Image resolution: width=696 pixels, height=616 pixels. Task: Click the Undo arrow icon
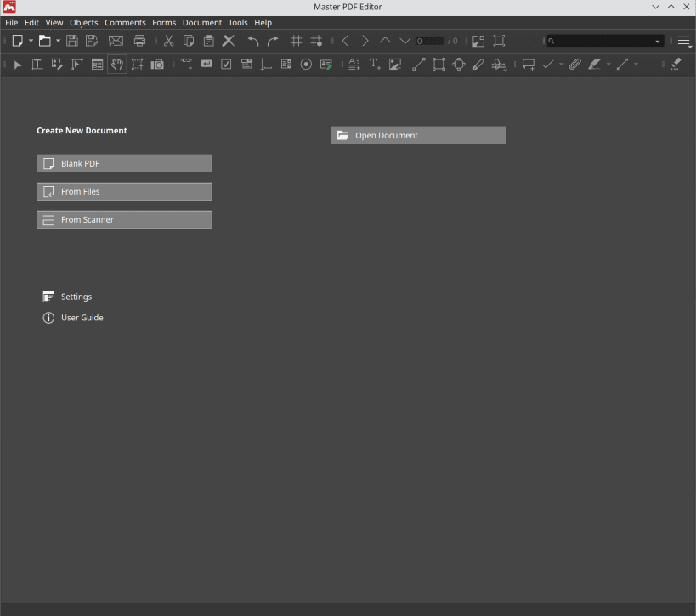click(x=253, y=41)
